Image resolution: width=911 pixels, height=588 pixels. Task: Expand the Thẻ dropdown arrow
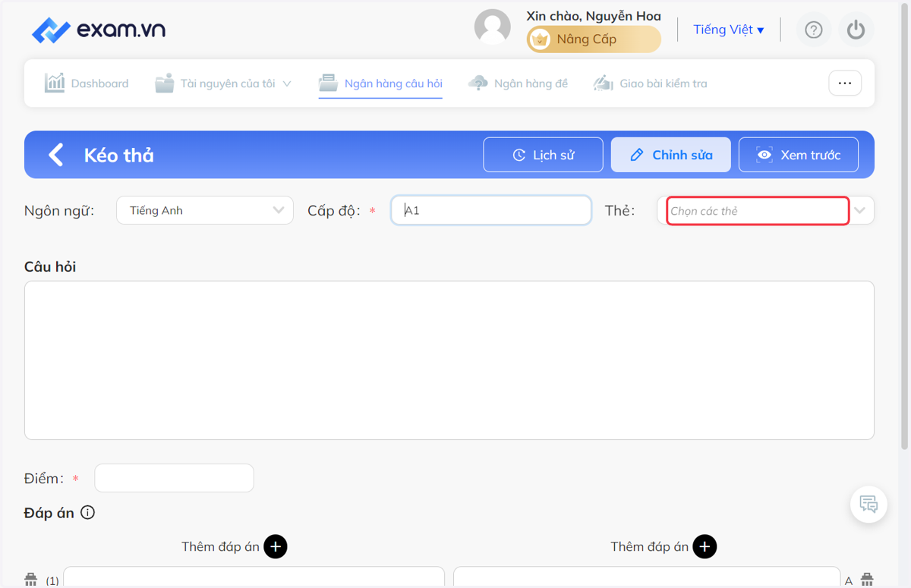860,211
